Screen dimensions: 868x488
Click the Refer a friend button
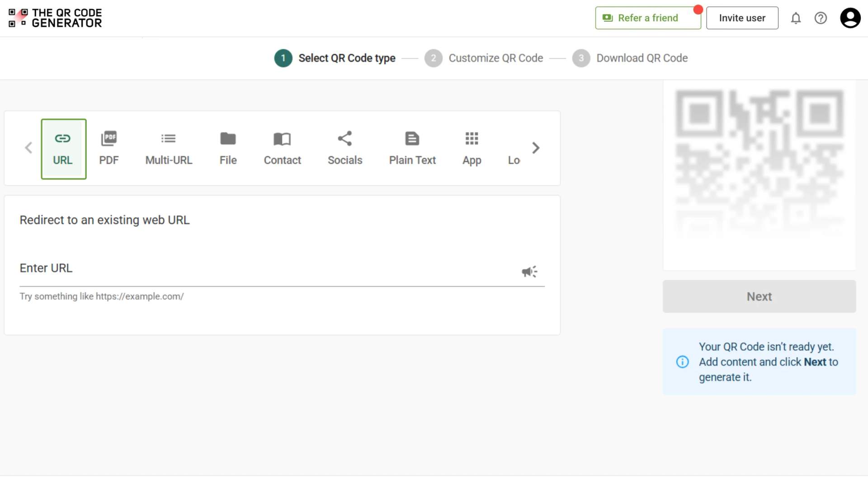pyautogui.click(x=648, y=18)
